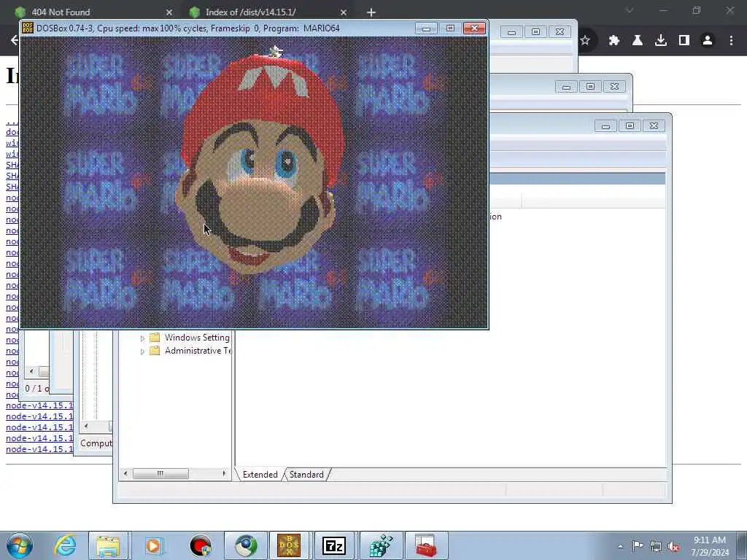747x560 pixels.
Task: Open Windows Media Player from taskbar
Action: pos(154,545)
